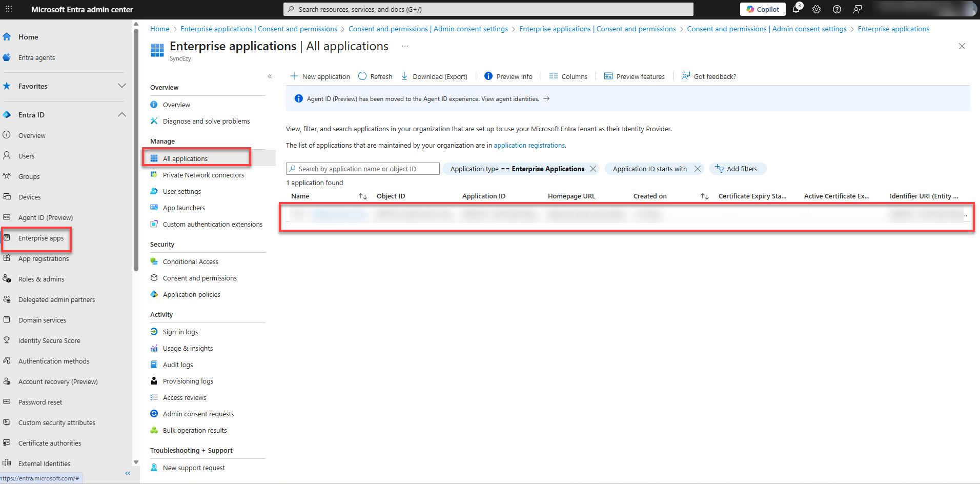This screenshot has width=980, height=484.
Task: Collapse the Entra ID section chevron
Action: [122, 115]
